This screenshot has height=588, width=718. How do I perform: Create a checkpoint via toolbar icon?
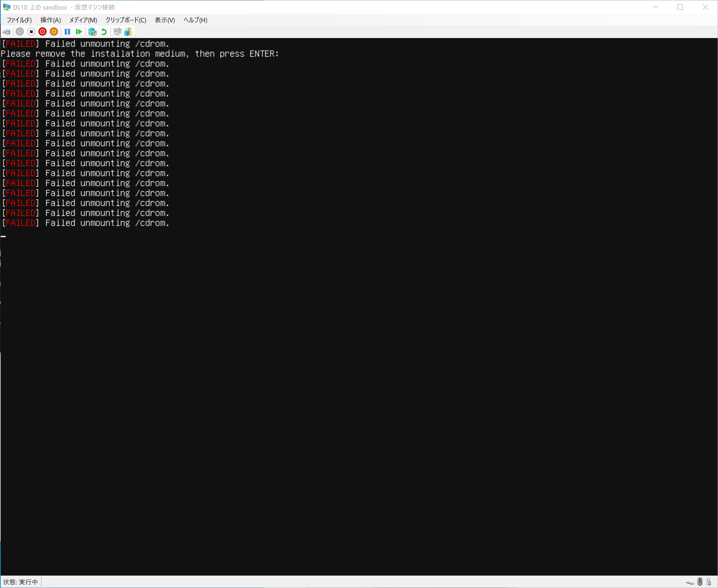pos(92,32)
